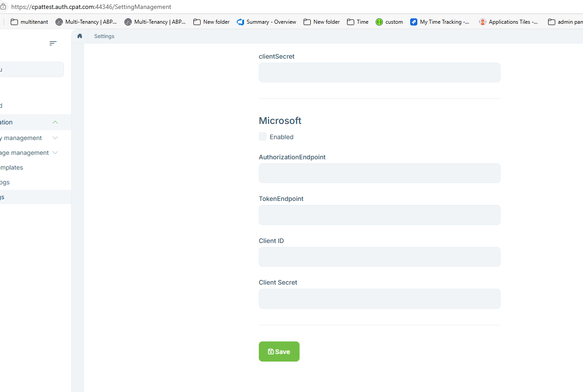Click the Settings breadcrumb text
Screen dimensions: 583x392
click(104, 36)
